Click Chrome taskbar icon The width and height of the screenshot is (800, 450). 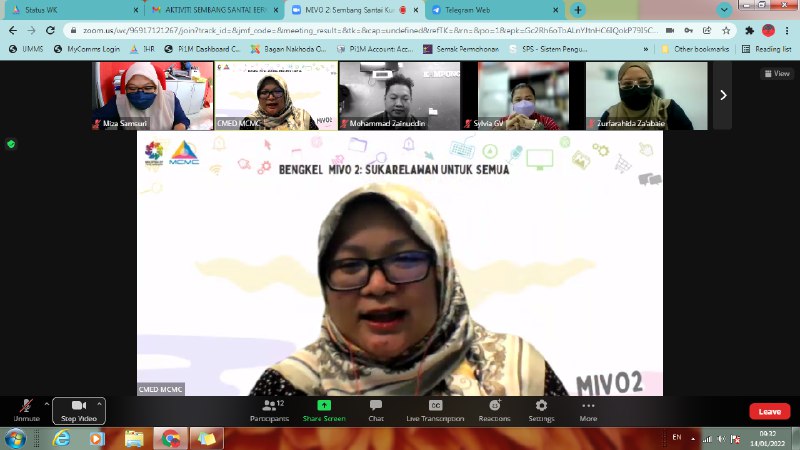pyautogui.click(x=170, y=439)
